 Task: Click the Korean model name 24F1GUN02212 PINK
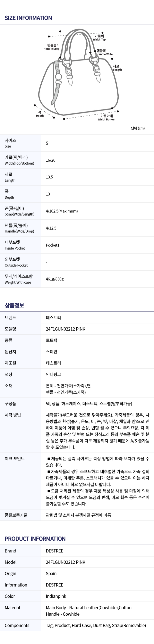pyautogui.click(x=65, y=329)
